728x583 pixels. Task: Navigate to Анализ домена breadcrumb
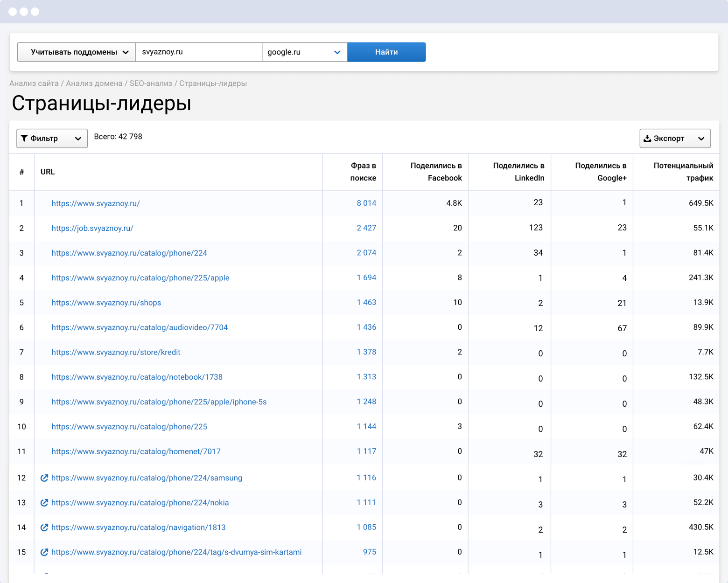tap(94, 83)
